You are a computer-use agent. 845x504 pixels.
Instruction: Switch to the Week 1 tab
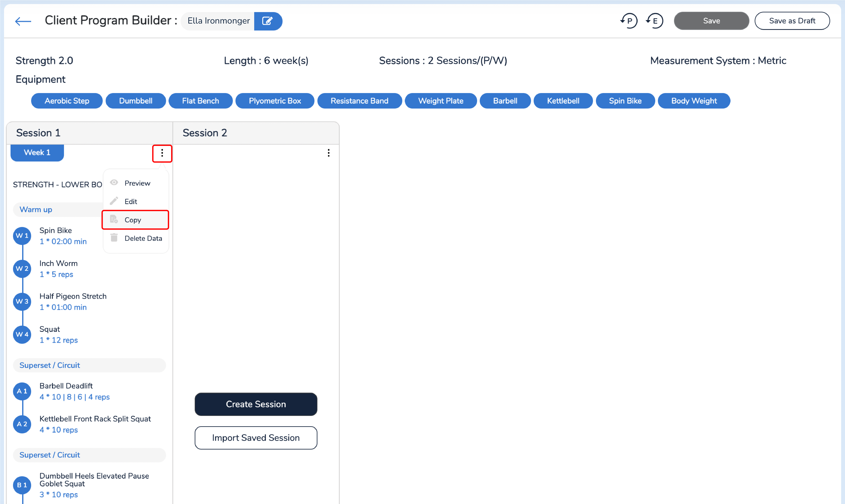pos(37,153)
